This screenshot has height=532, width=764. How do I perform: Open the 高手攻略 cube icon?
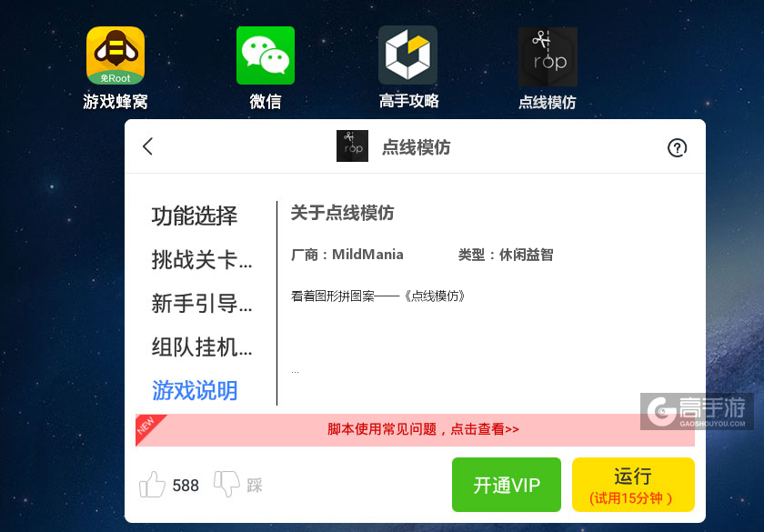(407, 55)
